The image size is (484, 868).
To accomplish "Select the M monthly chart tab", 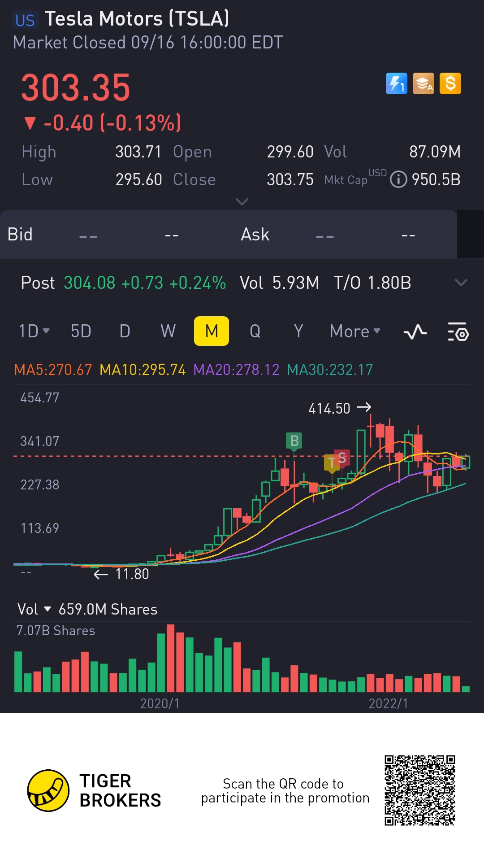I will pos(212,331).
